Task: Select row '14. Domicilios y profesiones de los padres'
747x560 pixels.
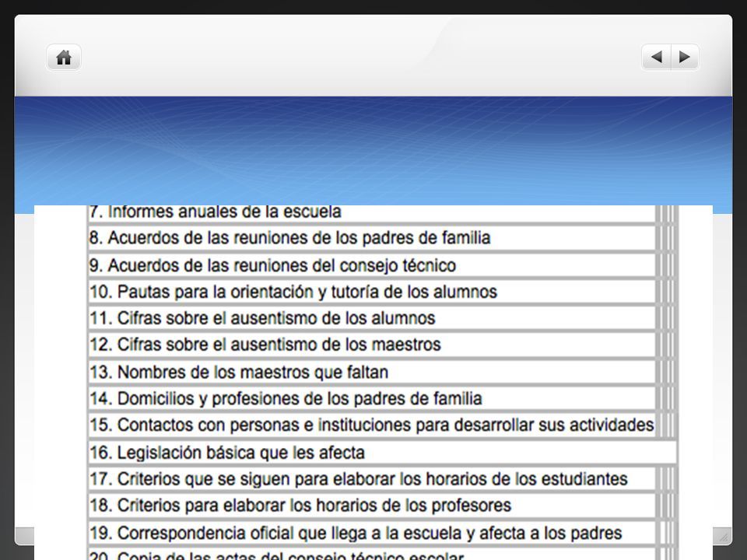Action: [372, 398]
